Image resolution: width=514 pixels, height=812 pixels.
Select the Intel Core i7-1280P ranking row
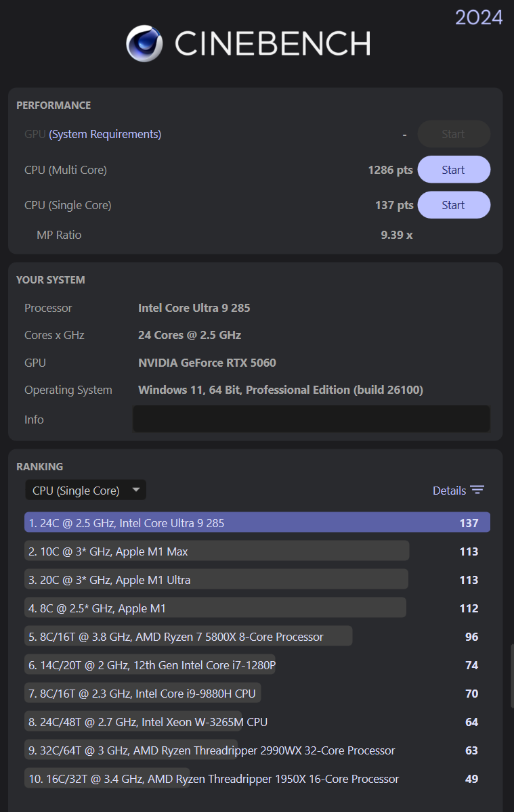coord(150,665)
